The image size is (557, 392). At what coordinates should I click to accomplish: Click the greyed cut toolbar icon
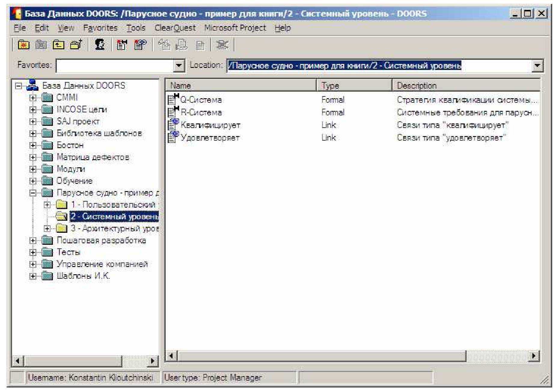(164, 45)
